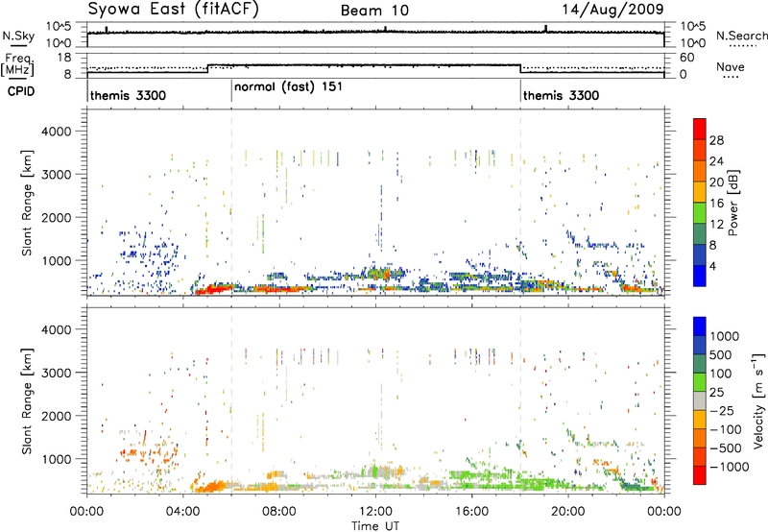Click the red high-power echo patch near 05:00
Image resolution: width=768 pixels, height=532 pixels.
coord(213,289)
